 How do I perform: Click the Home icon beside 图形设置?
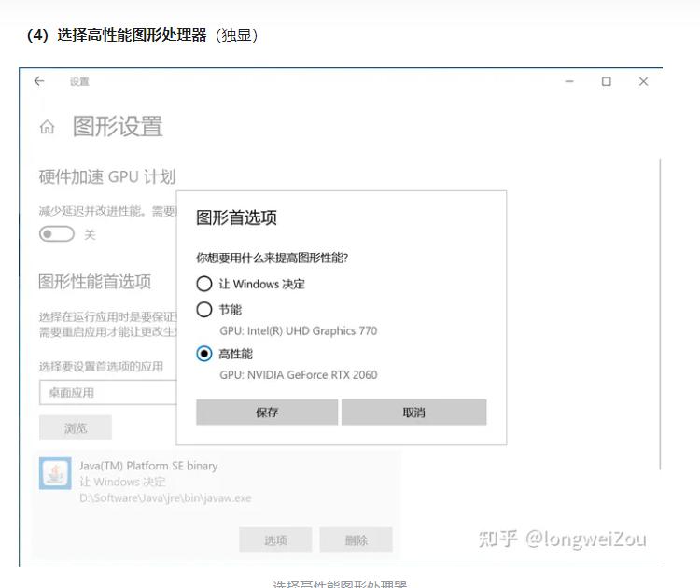47,127
